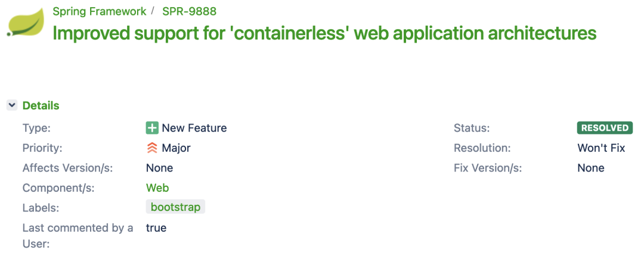This screenshot has height=258, width=644.
Task: Click the RESOLVED status badge
Action: (605, 128)
